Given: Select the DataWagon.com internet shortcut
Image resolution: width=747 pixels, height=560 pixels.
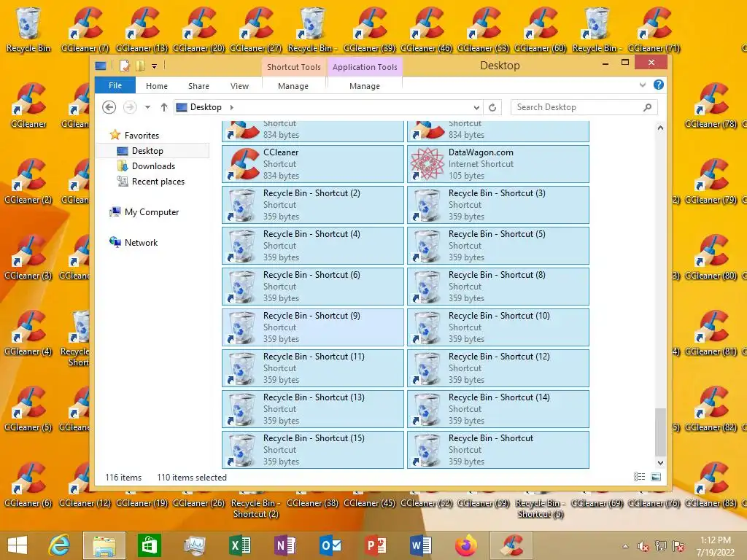Looking at the screenshot, I should (498, 164).
